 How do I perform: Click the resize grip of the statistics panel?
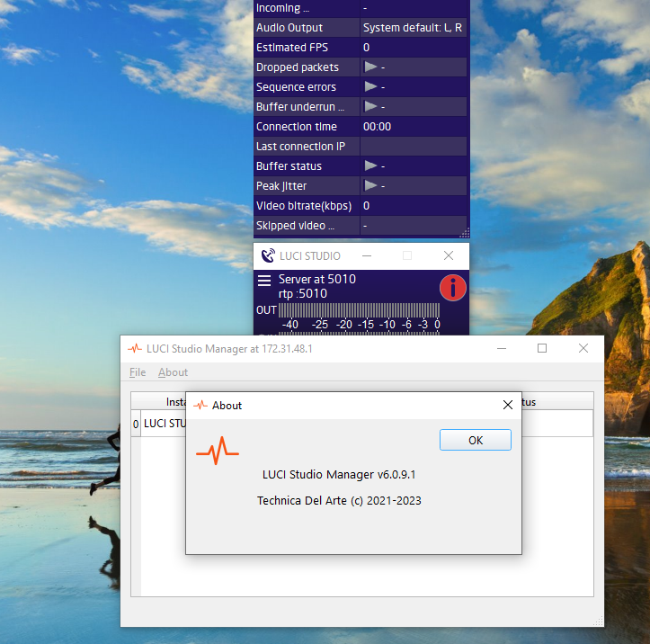click(x=465, y=232)
